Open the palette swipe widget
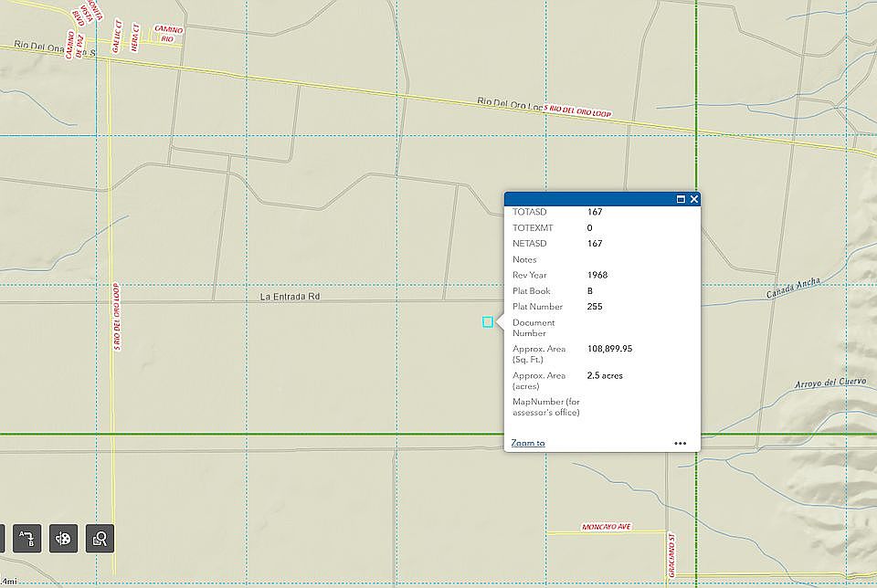Screen dimensions: 877x588 [x=63, y=539]
